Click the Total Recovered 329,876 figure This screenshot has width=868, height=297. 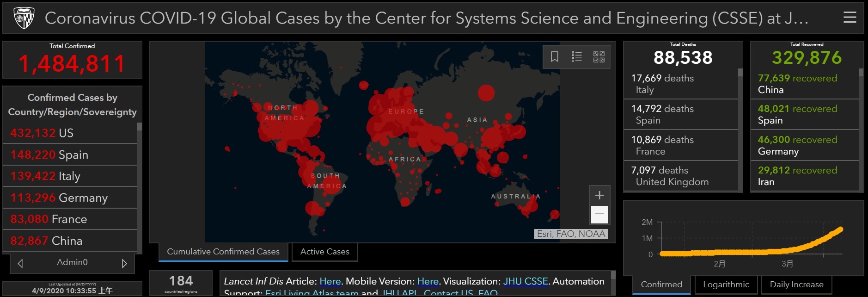coord(807,58)
